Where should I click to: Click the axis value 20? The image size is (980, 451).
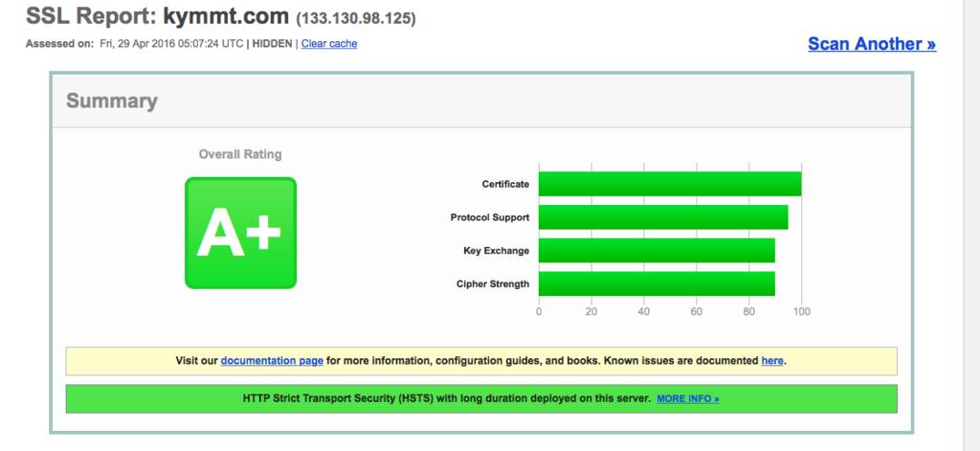click(x=591, y=311)
